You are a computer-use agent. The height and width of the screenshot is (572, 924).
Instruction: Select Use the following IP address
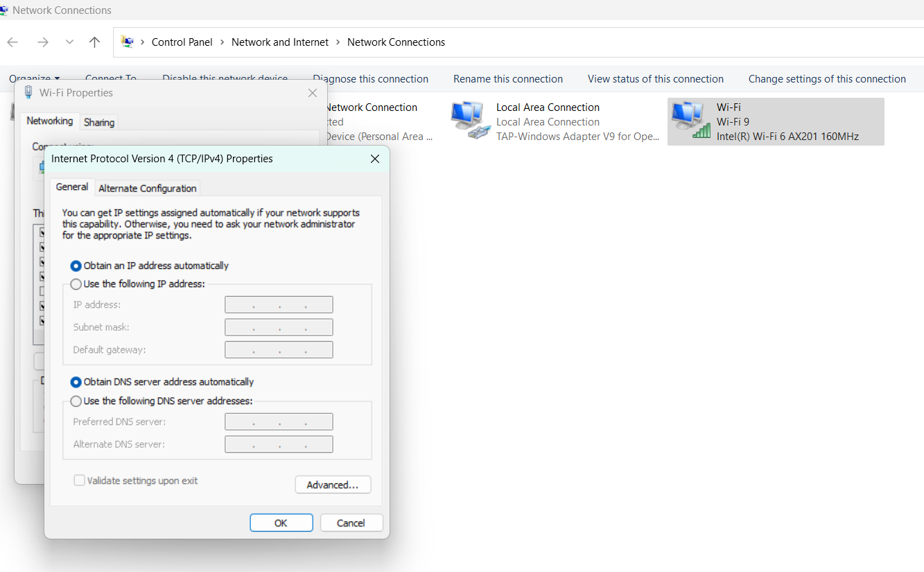click(76, 284)
